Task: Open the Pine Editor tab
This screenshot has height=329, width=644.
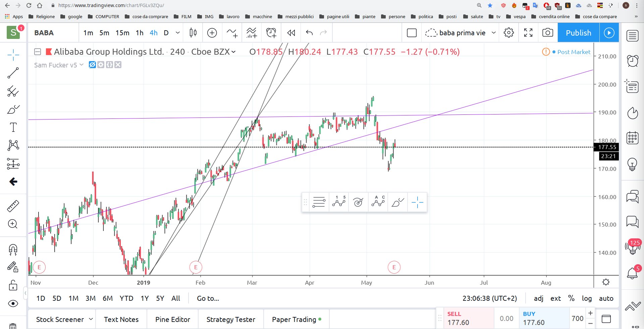Action: tap(173, 319)
